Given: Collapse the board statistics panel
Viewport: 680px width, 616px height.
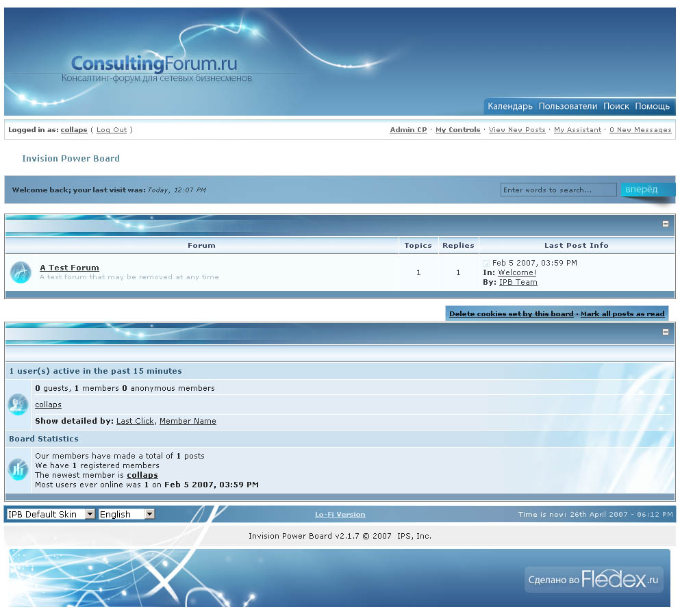Looking at the screenshot, I should (665, 332).
